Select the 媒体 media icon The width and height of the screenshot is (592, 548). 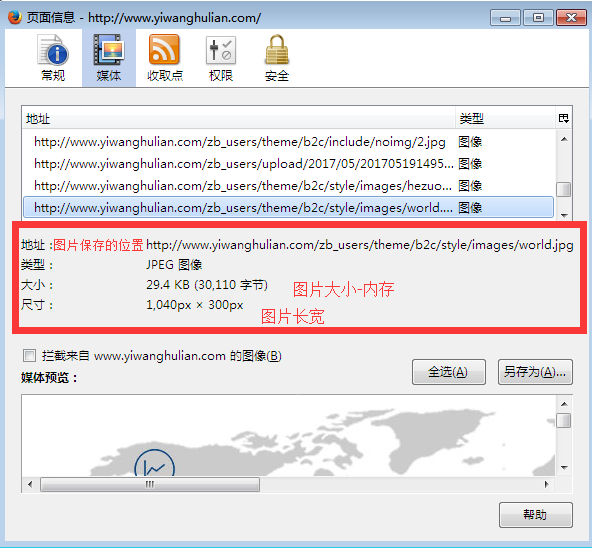click(109, 57)
